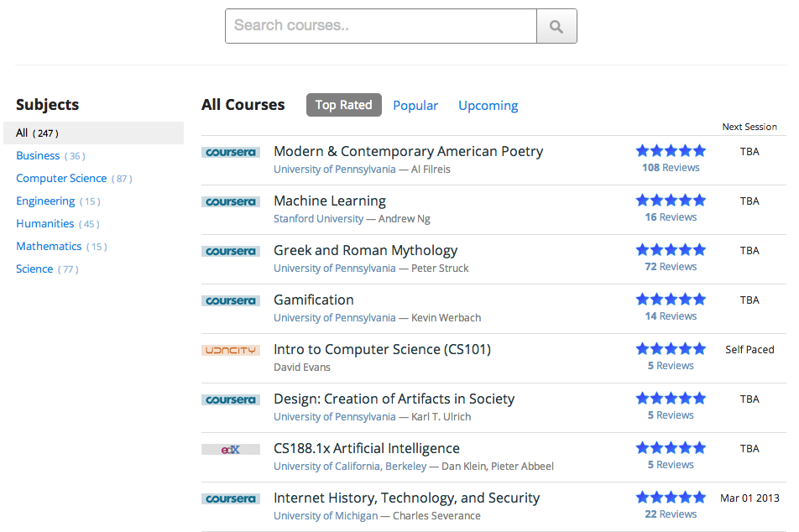Image resolution: width=799 pixels, height=532 pixels.
Task: Visit the Stanford University link
Action: point(318,219)
